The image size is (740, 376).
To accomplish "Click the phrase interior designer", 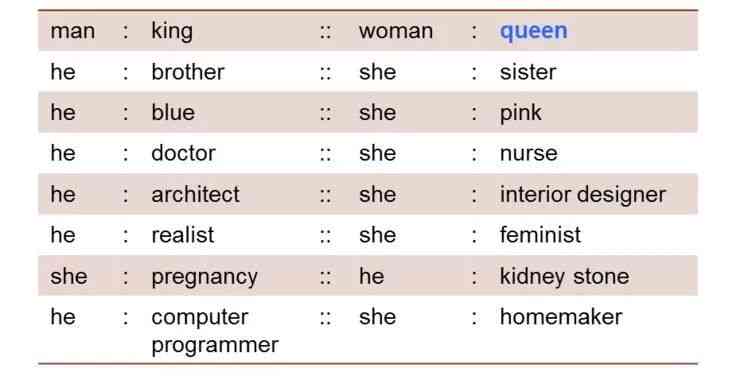I will (583, 194).
